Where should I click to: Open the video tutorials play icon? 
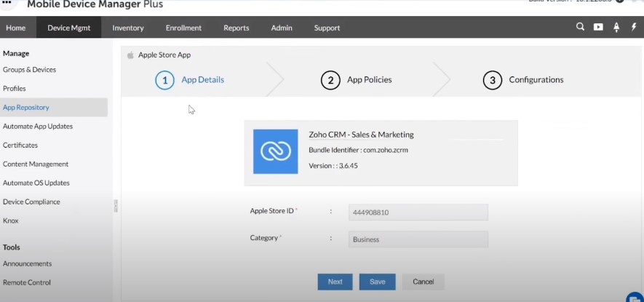pos(598,27)
